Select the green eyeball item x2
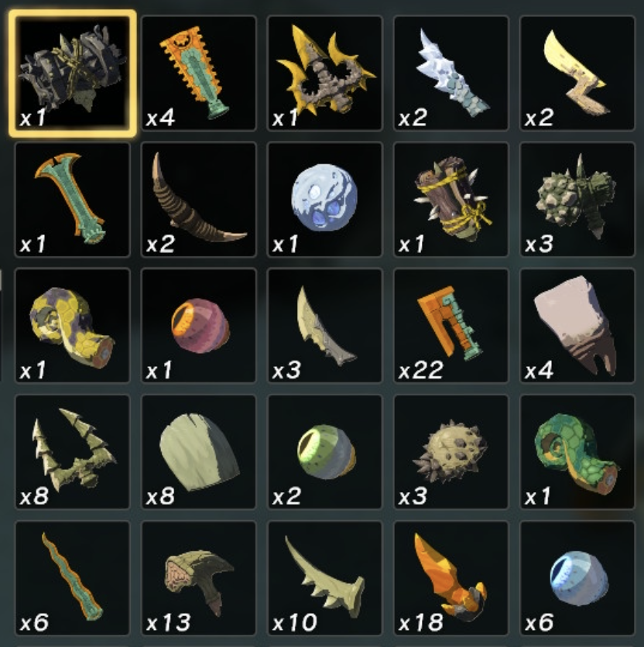This screenshot has height=647, width=644. point(325,452)
